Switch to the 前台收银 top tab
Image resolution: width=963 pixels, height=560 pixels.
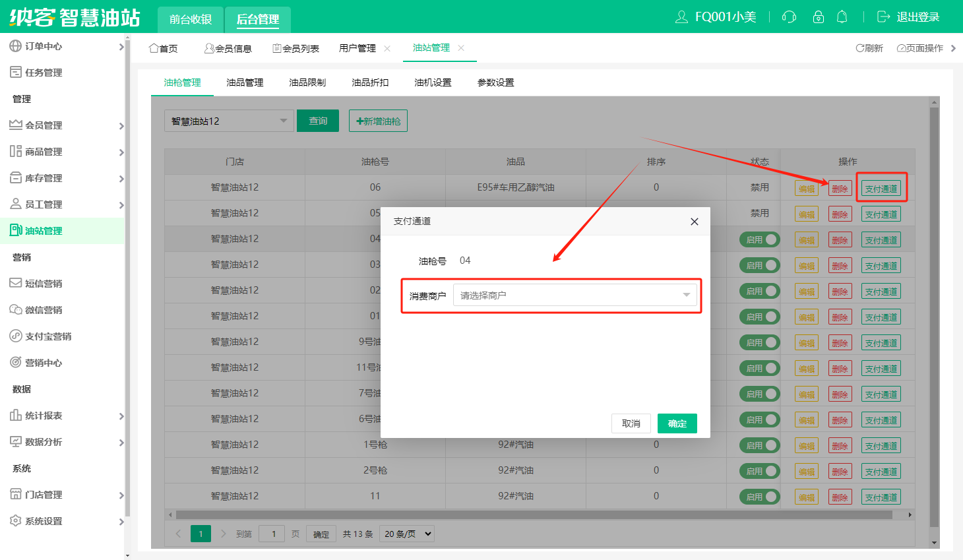pyautogui.click(x=191, y=19)
